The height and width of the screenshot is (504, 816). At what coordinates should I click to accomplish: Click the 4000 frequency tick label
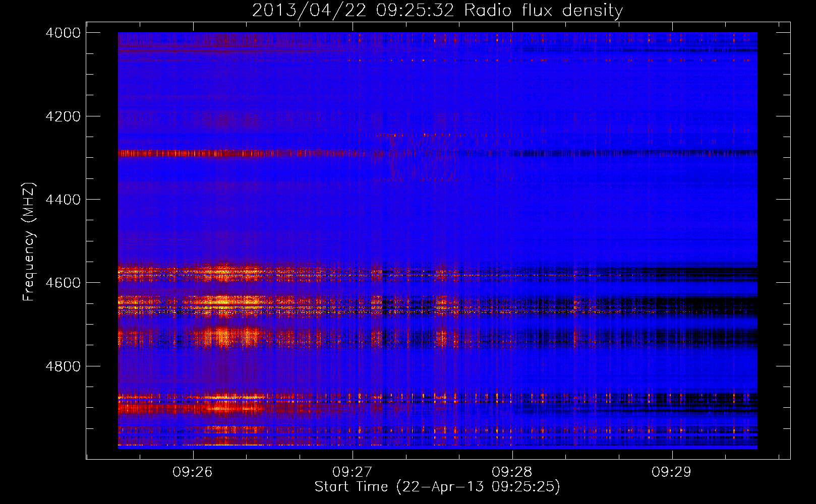63,33
